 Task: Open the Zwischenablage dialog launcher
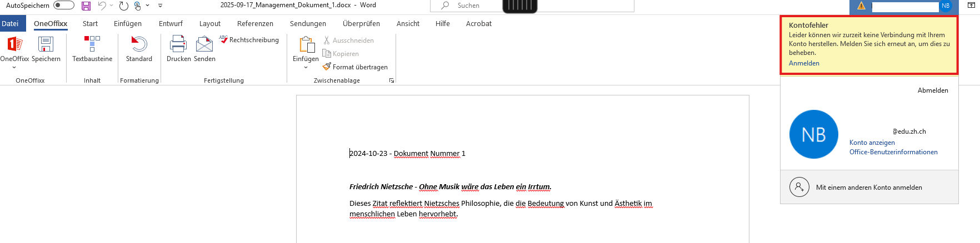pyautogui.click(x=392, y=80)
